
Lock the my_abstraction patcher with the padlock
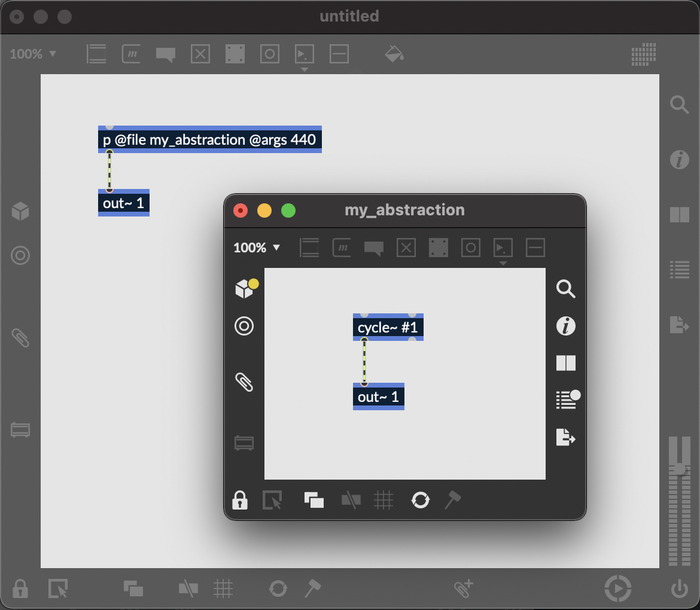240,501
